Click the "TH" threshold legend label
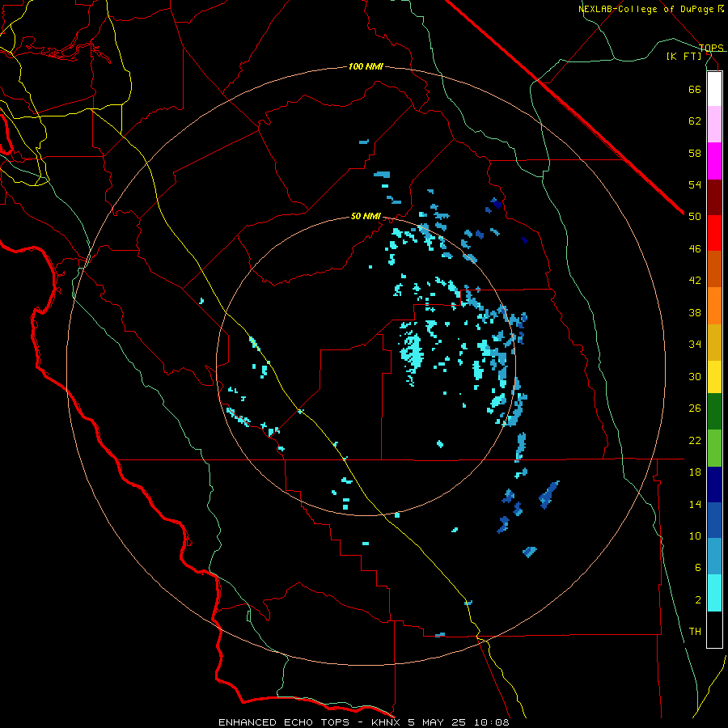 tap(695, 632)
